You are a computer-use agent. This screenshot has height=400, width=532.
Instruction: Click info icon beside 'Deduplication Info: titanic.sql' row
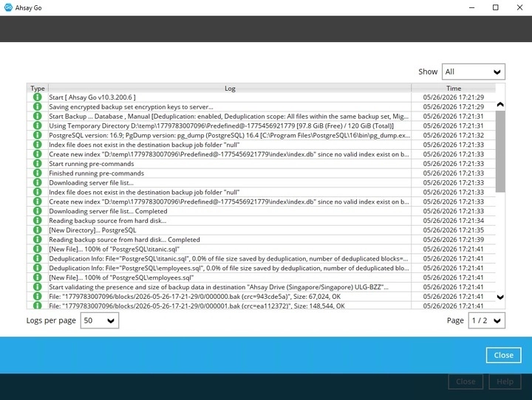(38, 258)
